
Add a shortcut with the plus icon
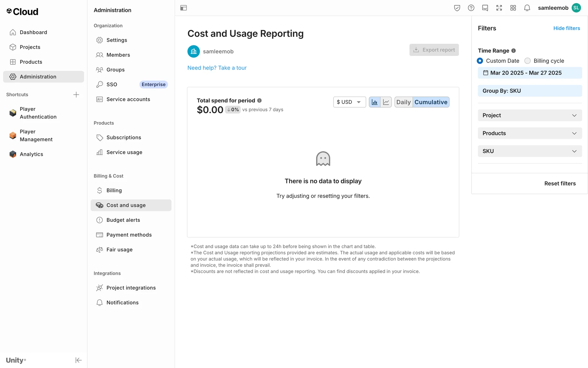point(76,94)
